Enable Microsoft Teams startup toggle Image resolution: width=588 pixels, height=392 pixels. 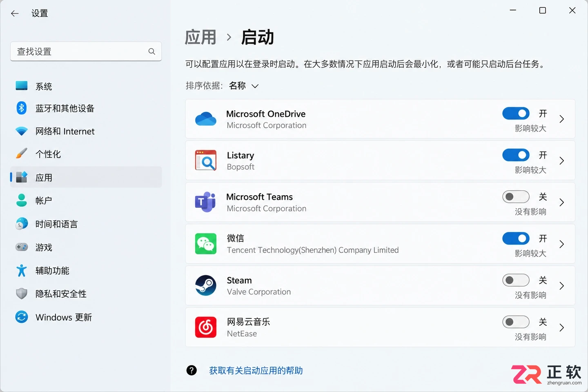[x=516, y=197]
